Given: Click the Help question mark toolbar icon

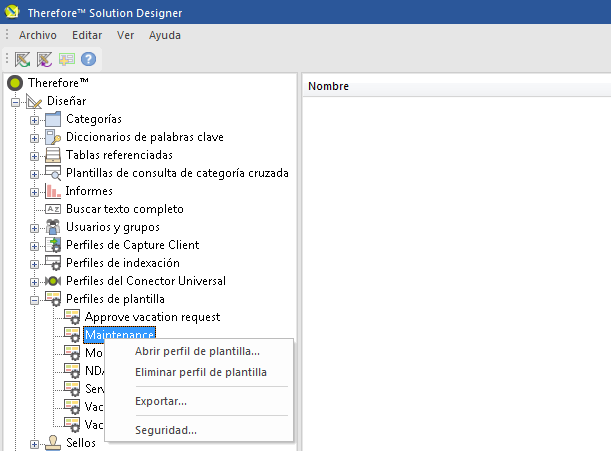Looking at the screenshot, I should click(x=88, y=60).
